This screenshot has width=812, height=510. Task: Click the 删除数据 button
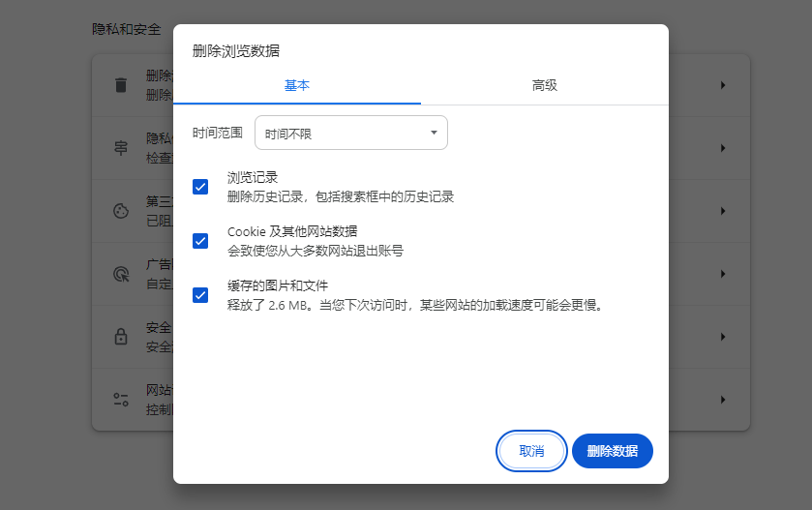pos(613,451)
